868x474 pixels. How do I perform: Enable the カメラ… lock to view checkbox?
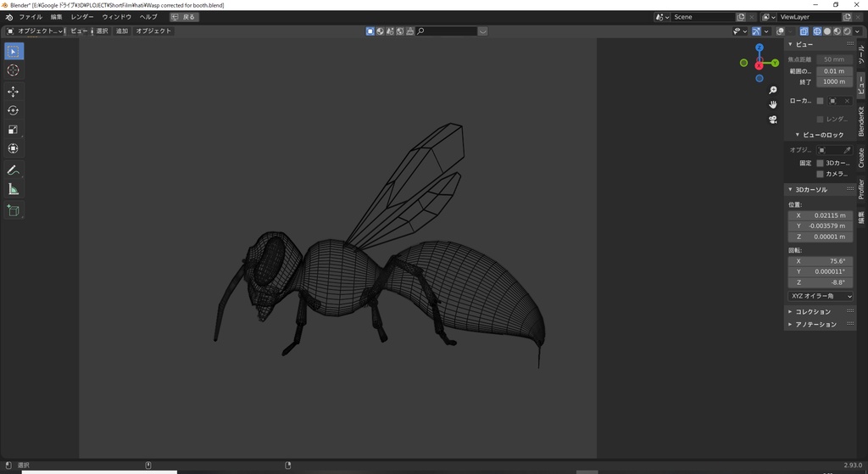[x=820, y=174]
